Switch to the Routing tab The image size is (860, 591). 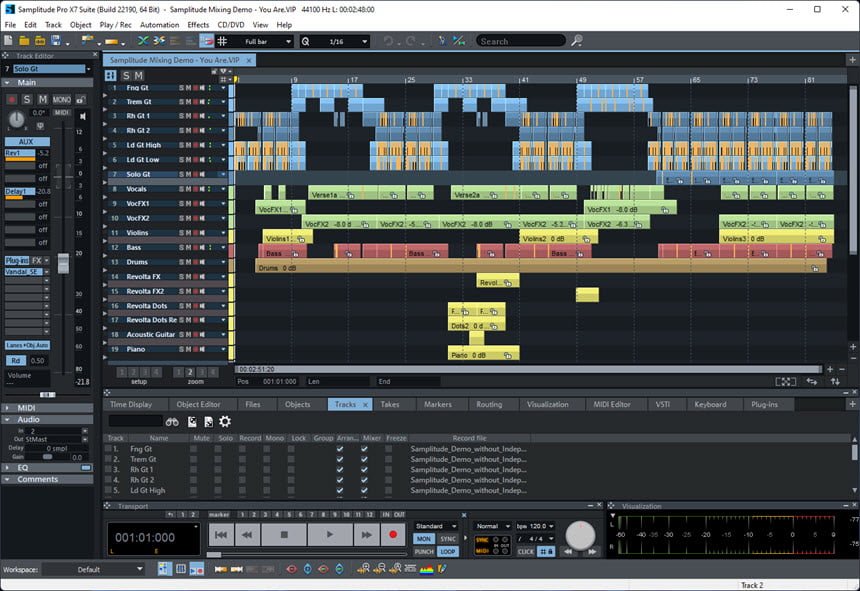pos(489,405)
